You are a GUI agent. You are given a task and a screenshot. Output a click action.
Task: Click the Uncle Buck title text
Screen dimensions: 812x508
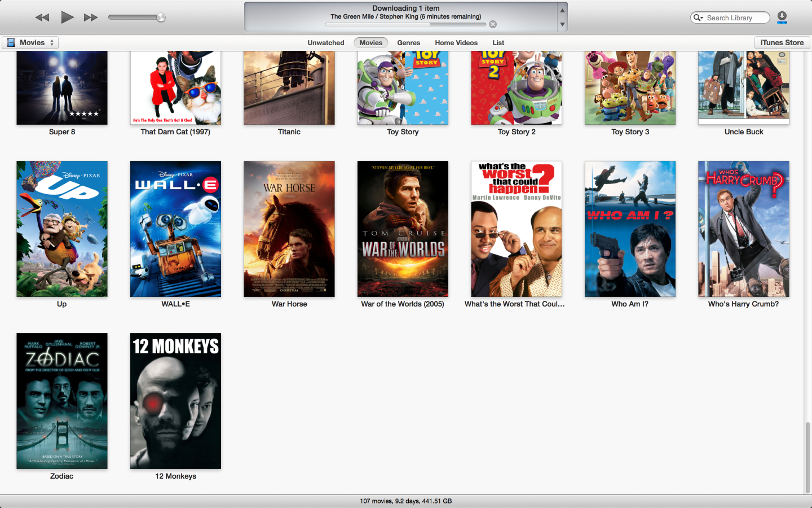pos(744,132)
